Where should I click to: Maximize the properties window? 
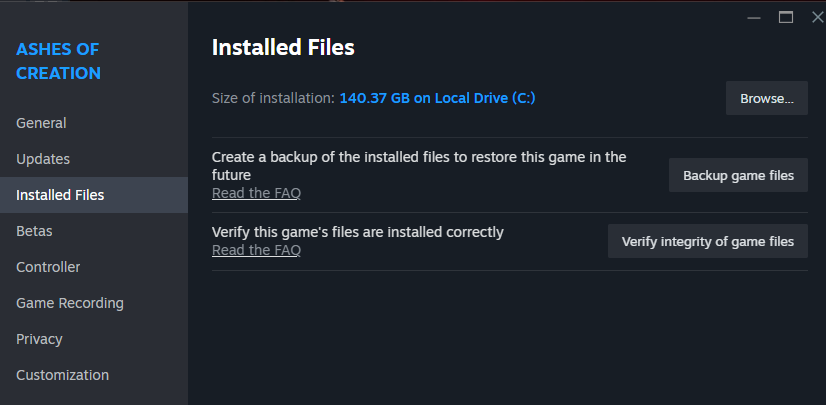pos(786,17)
